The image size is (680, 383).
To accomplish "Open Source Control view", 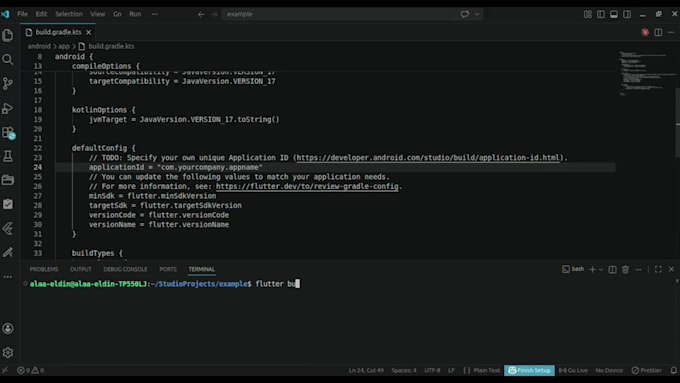I will click(x=8, y=83).
